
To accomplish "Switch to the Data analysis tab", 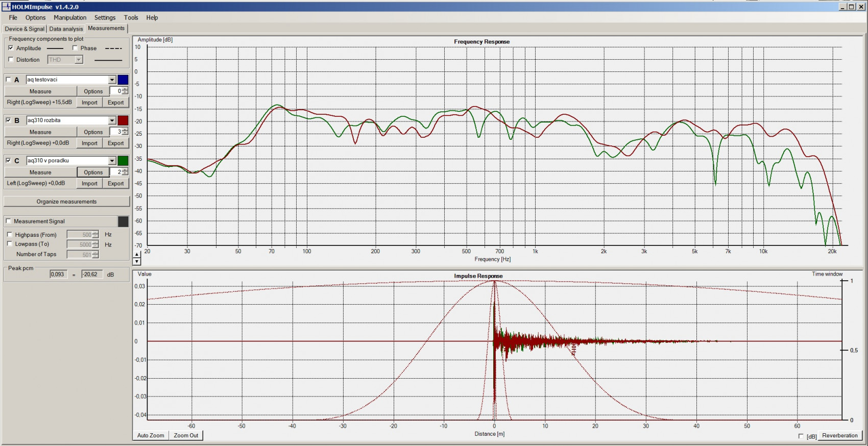I will [66, 29].
